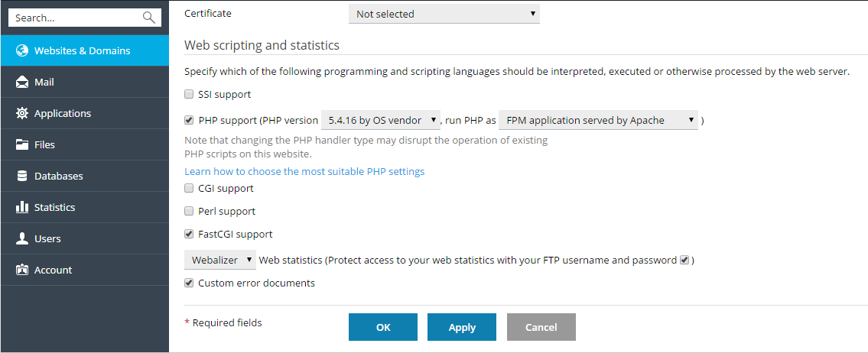The image size is (868, 353).
Task: Open the suitable PHP settings help link
Action: point(304,172)
